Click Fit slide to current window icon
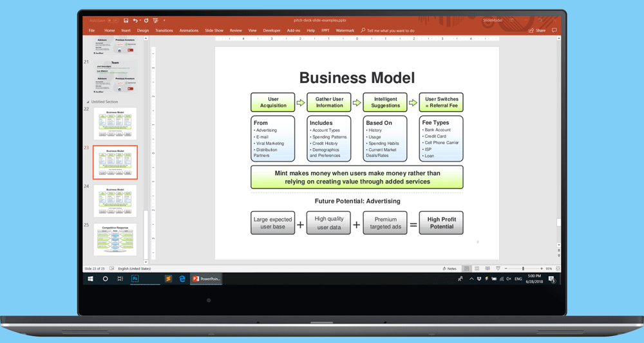The width and height of the screenshot is (644, 343). coord(558,269)
